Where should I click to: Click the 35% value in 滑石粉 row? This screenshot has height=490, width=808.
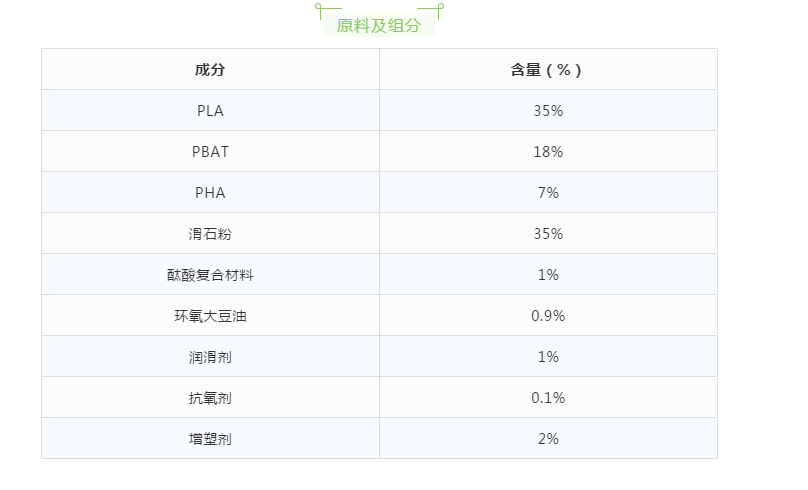point(548,233)
